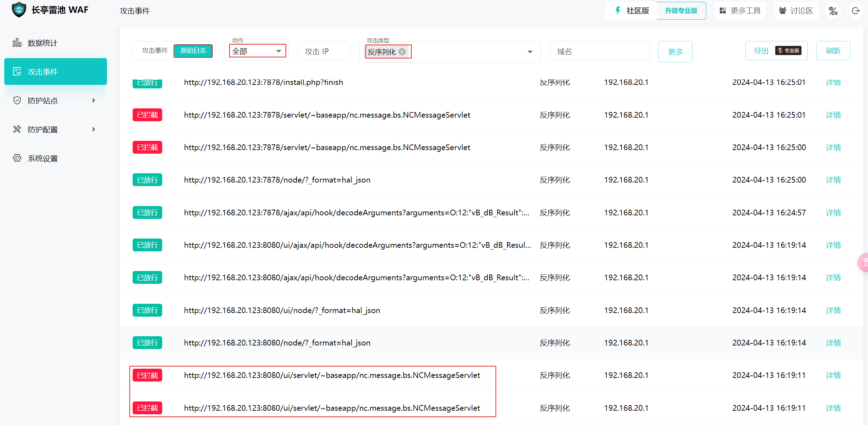Select the 原始日志 toggle option
The height and width of the screenshot is (425, 868).
(x=193, y=51)
